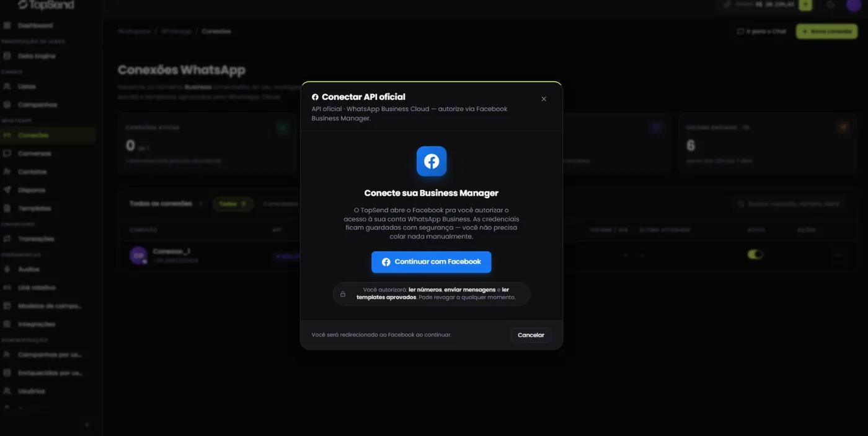
Task: Select the highlighted Conexões sidebar item
Action: [x=48, y=136]
